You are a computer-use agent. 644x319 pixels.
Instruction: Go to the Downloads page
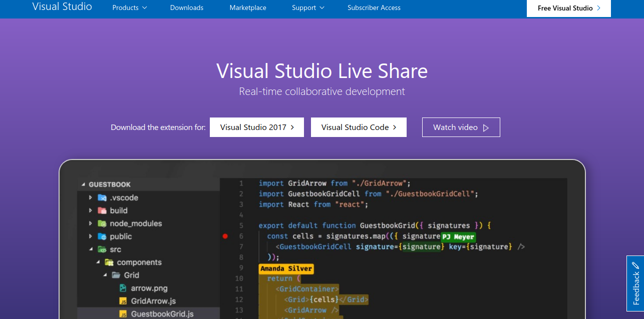pos(187,7)
